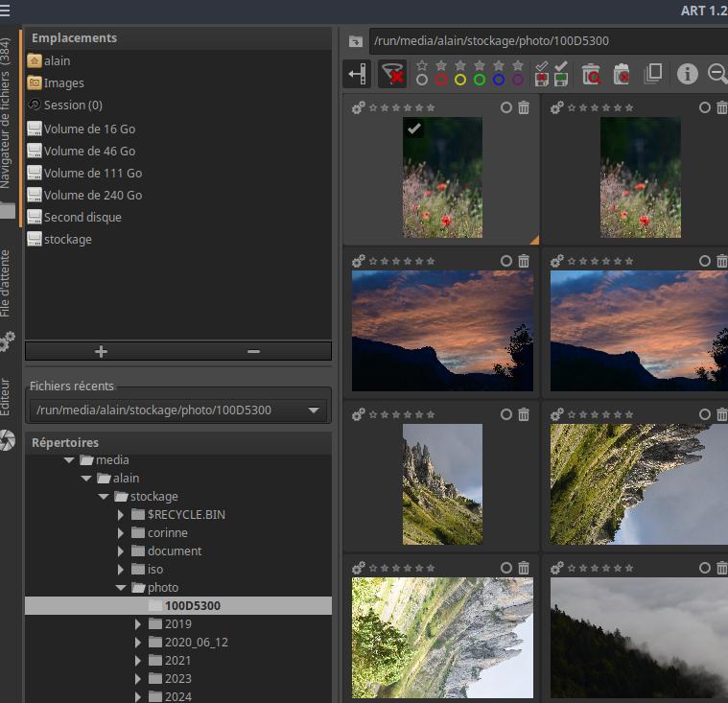Image resolution: width=728 pixels, height=703 pixels.
Task: Click the folder icon beside path field
Action: tap(356, 41)
